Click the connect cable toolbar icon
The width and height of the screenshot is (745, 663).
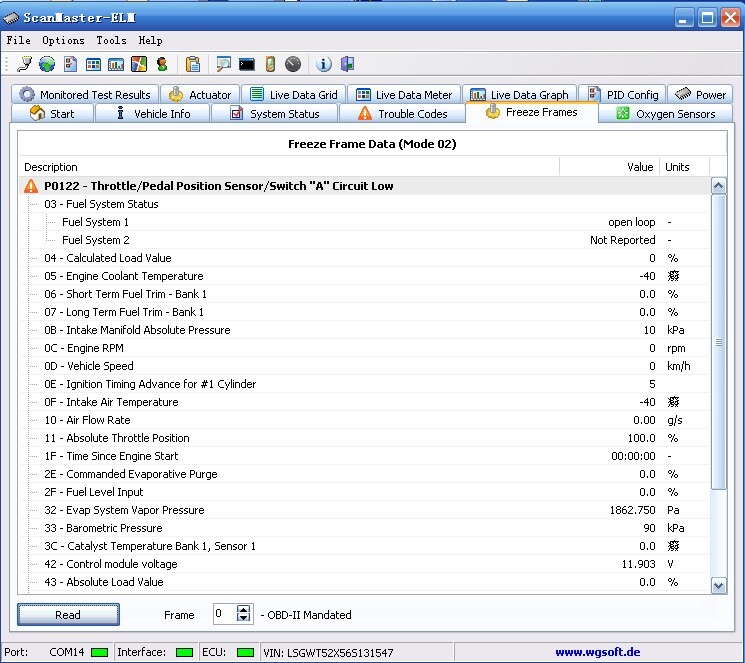(x=24, y=64)
